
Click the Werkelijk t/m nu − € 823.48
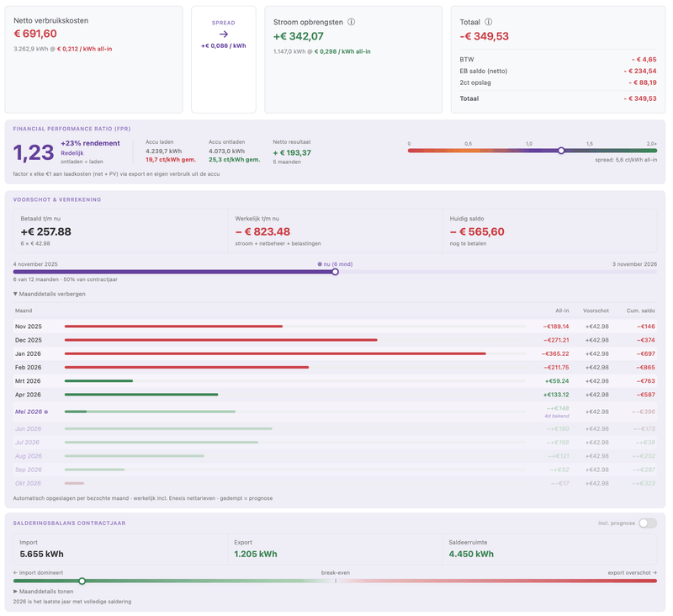click(262, 231)
